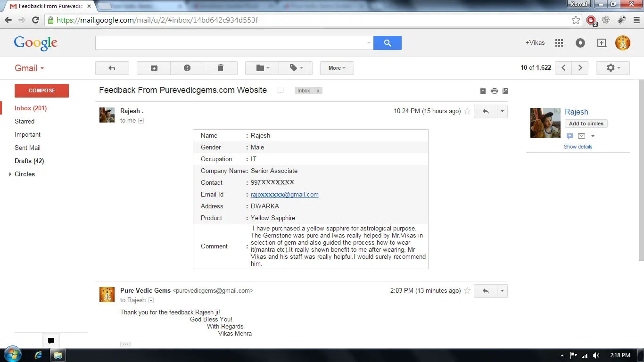Screen dimensions: 644x362
Task: Open the rajpxxxxxx@gmail.com email link
Action: (x=285, y=194)
